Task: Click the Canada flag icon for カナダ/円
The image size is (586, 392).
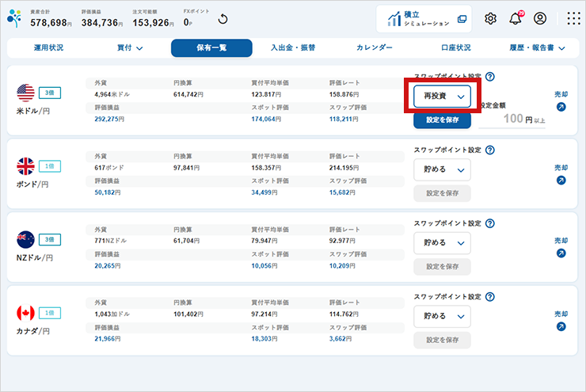Action: coord(25,313)
